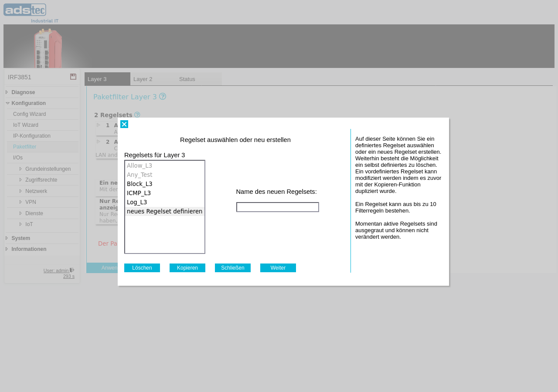The height and width of the screenshot is (392, 558).
Task: Click the Löschen button
Action: [142, 268]
